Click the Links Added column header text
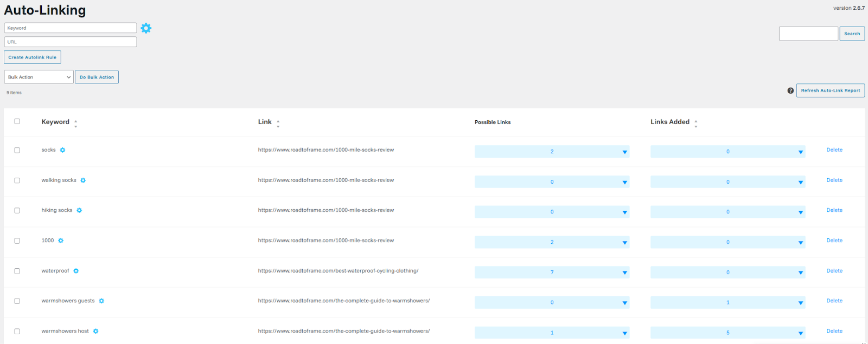 pyautogui.click(x=670, y=122)
